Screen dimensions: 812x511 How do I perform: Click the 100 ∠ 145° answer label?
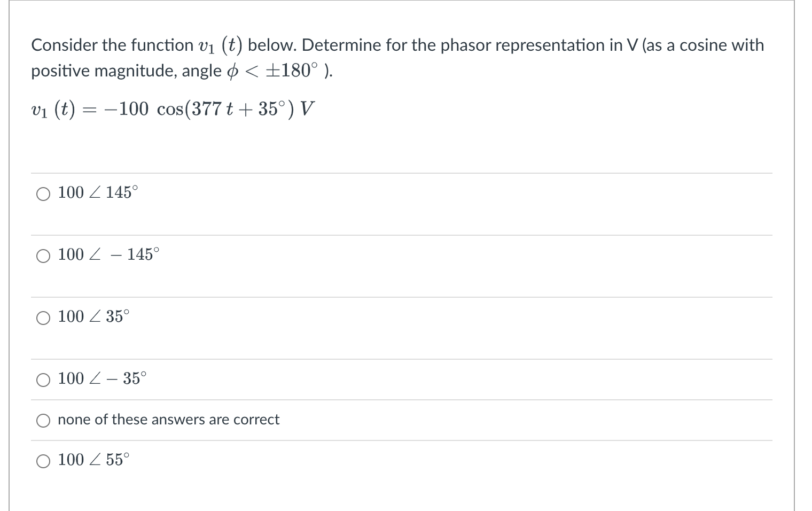tap(97, 192)
